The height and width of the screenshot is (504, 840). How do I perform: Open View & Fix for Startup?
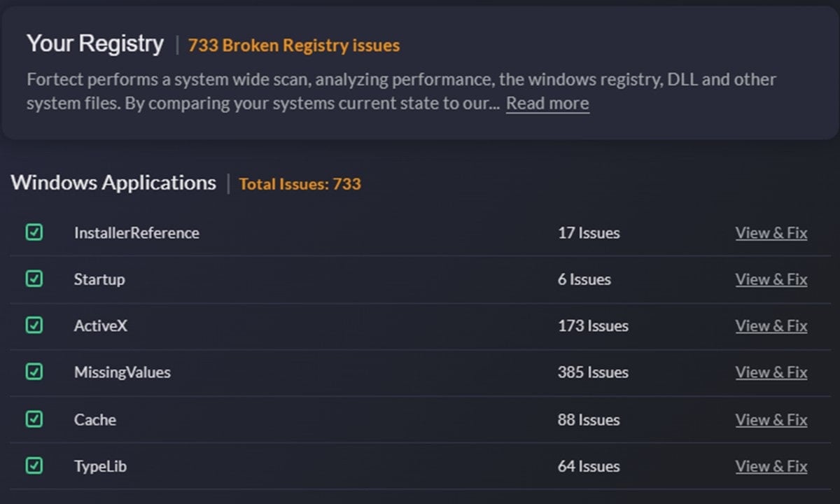tap(771, 279)
